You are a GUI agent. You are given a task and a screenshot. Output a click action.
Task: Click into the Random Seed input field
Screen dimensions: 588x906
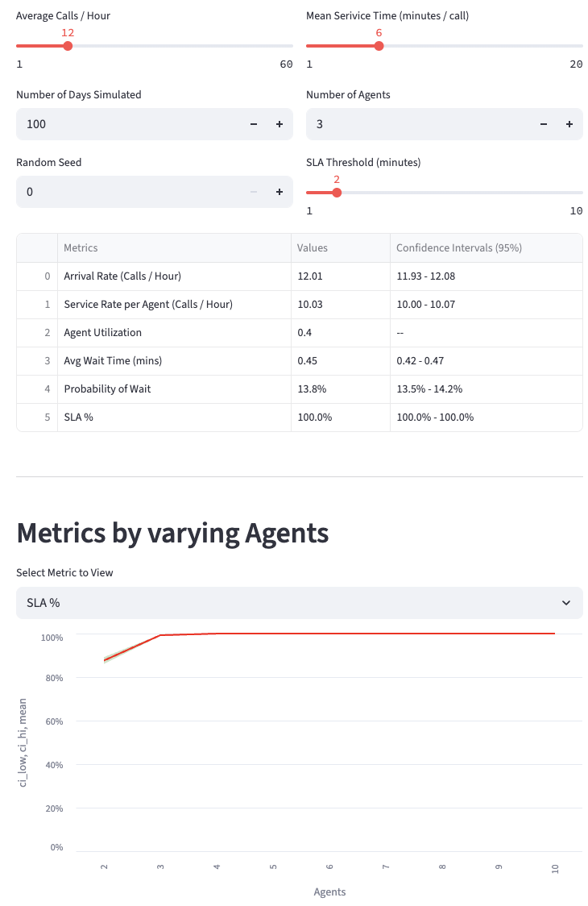129,192
